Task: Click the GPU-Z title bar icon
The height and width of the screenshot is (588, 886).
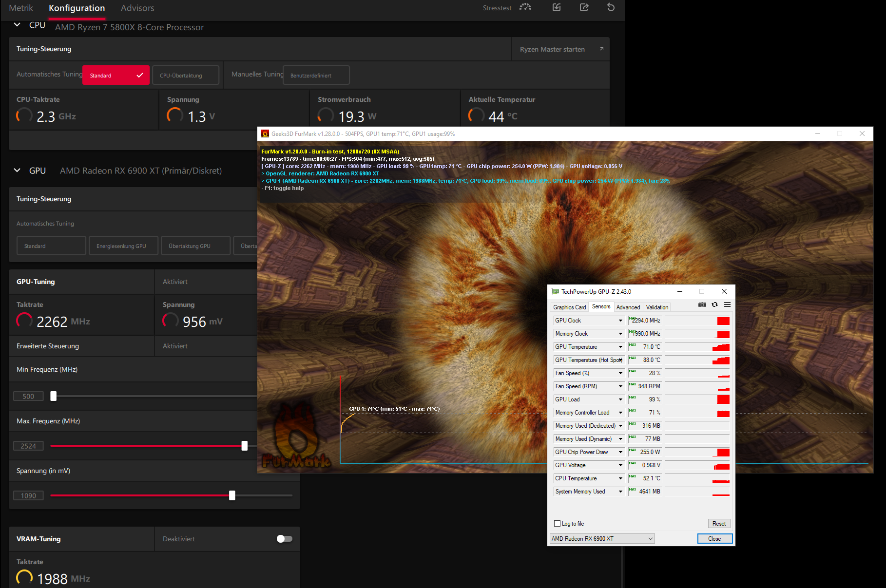Action: click(555, 291)
